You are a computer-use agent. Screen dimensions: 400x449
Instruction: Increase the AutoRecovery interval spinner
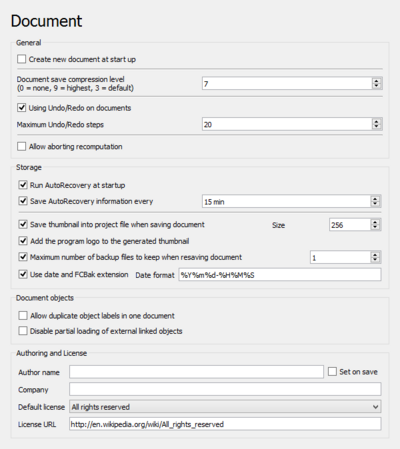tap(375, 198)
